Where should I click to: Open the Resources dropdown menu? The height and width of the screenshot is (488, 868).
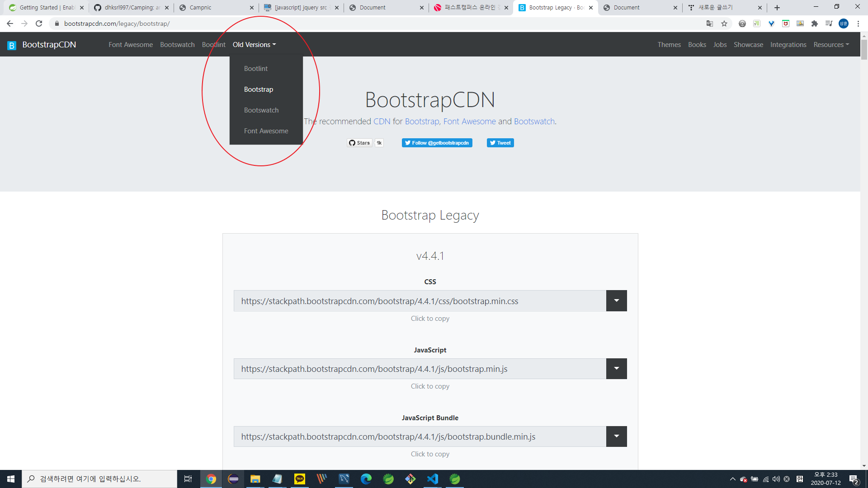pos(831,45)
